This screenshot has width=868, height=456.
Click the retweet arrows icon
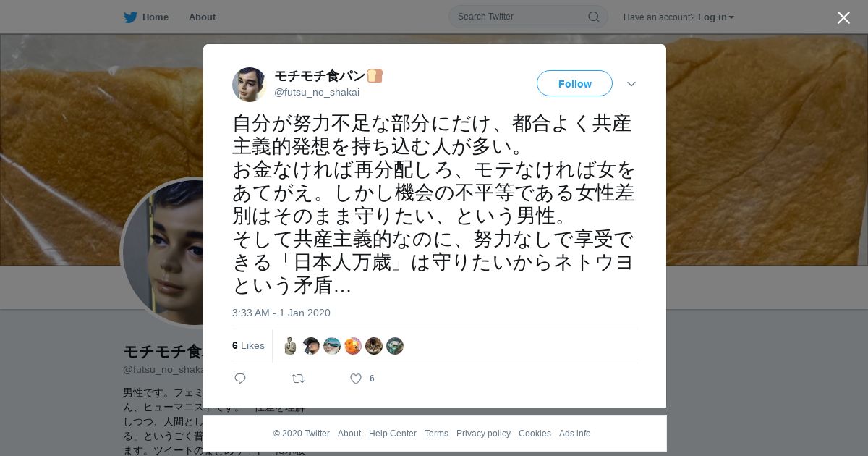point(298,379)
